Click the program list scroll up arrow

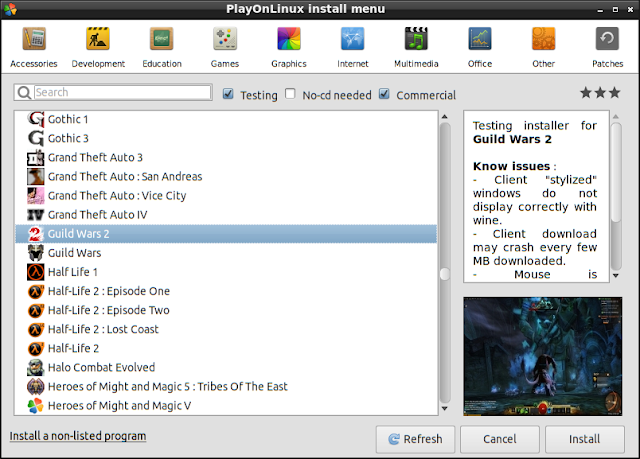(445, 117)
